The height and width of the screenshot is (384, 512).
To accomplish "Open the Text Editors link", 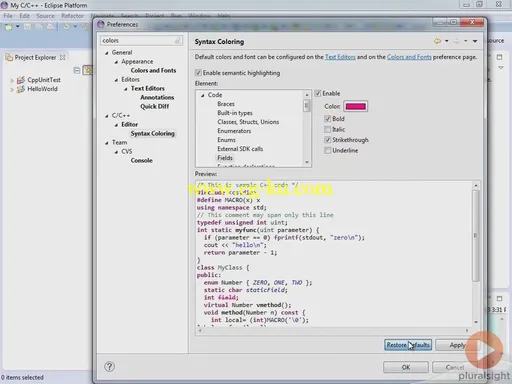I will point(340,57).
